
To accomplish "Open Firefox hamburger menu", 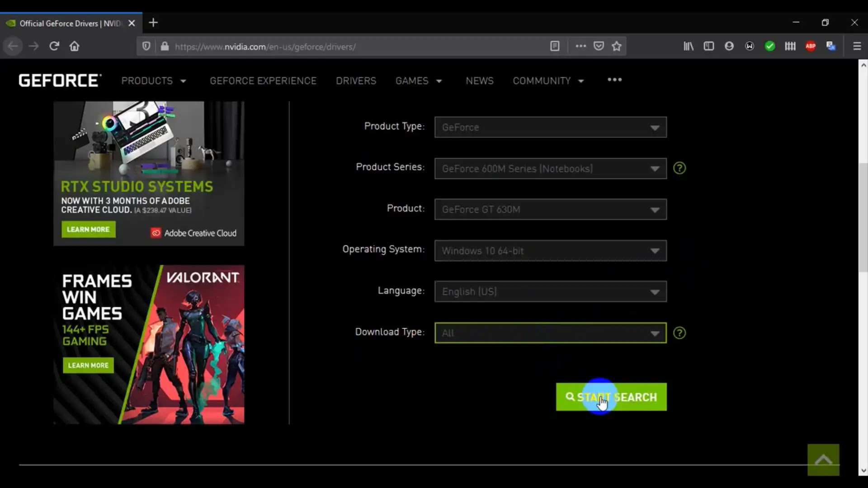I will 857,46.
